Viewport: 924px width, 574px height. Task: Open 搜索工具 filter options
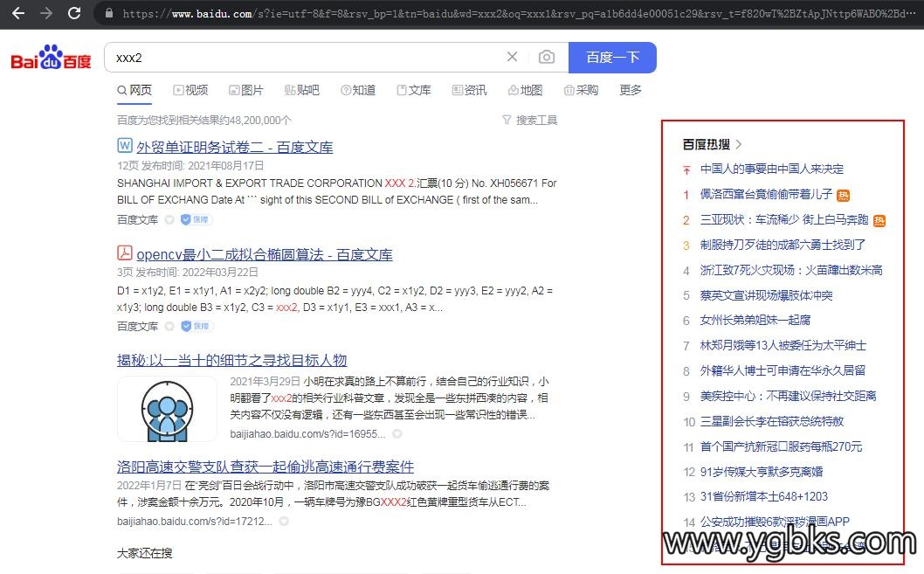(x=530, y=121)
